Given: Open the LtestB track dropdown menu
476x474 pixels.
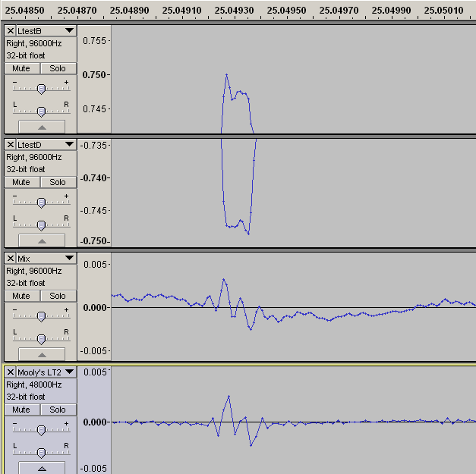Looking at the screenshot, I should (69, 30).
